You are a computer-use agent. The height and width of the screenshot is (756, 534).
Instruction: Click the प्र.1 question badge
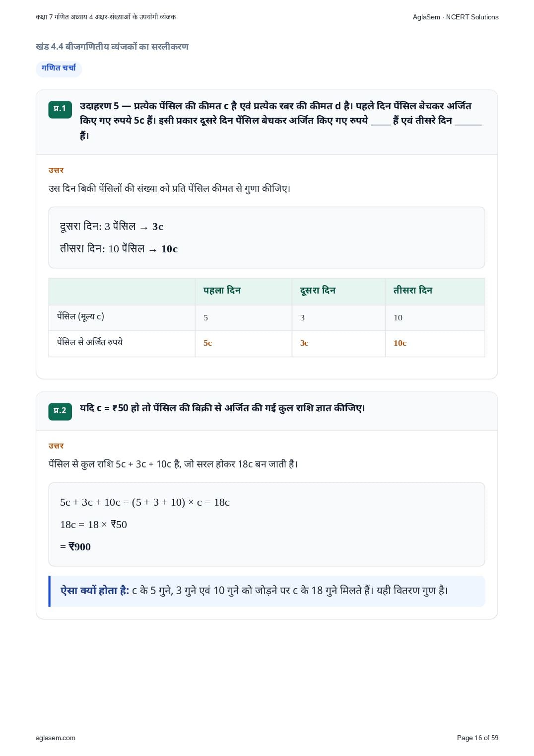[60, 109]
